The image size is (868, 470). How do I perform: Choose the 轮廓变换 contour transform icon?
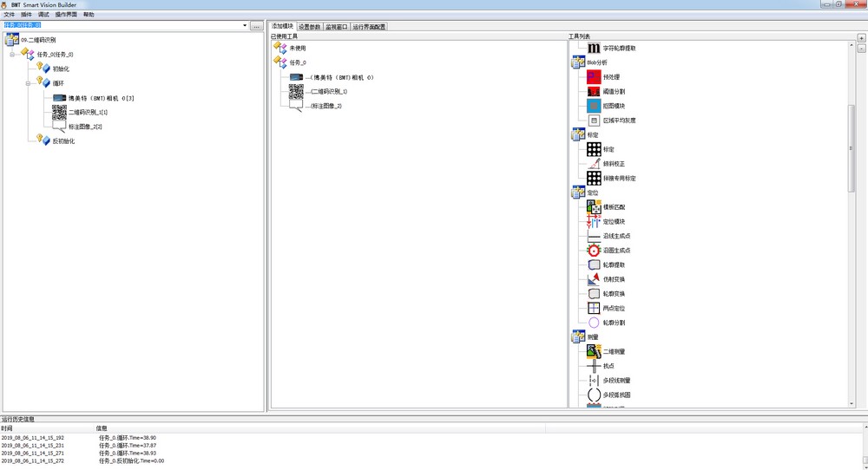(x=594, y=294)
